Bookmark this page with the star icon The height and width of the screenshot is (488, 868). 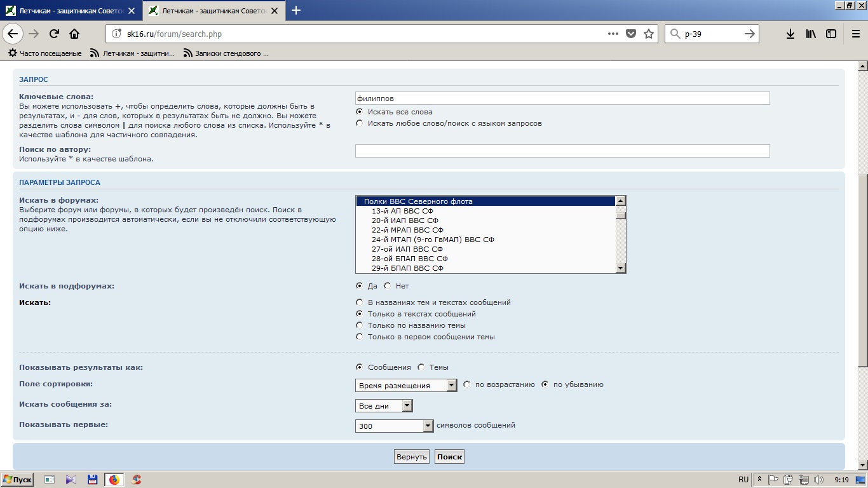pyautogui.click(x=649, y=34)
